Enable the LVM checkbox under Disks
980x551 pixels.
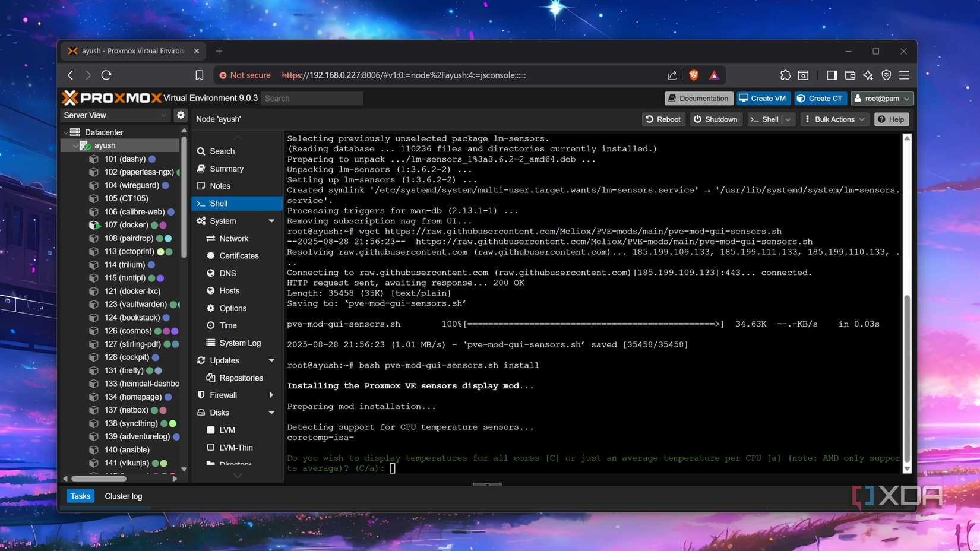211,430
